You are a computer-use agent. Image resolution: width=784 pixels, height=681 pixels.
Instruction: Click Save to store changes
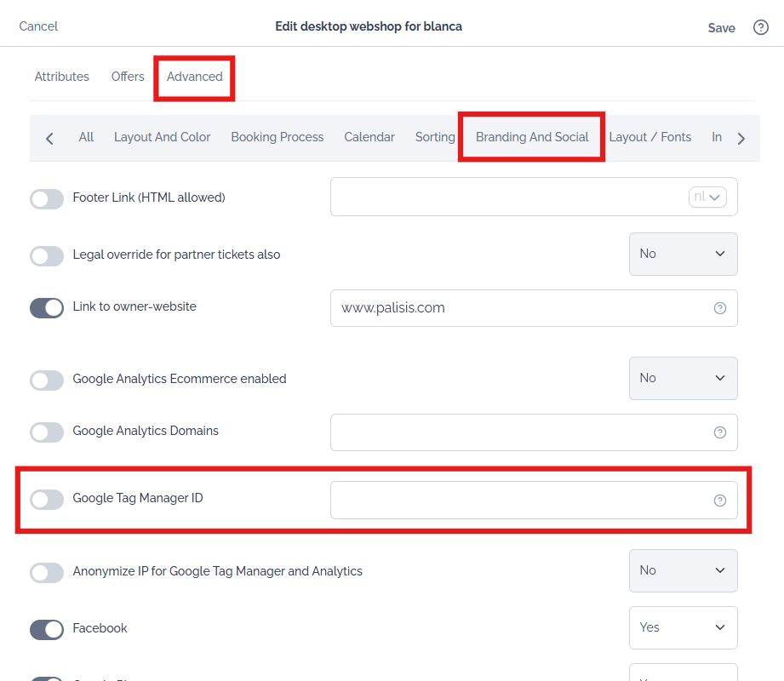click(x=721, y=28)
